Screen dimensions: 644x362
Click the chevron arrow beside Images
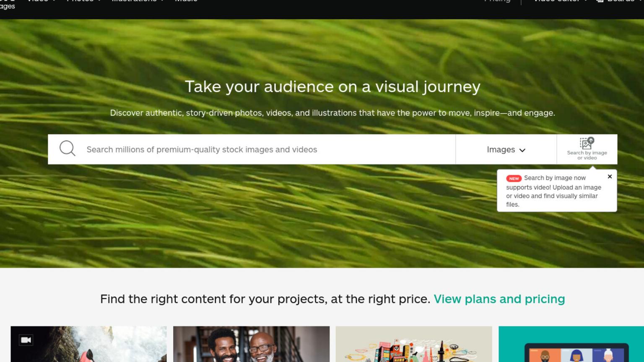pyautogui.click(x=522, y=150)
